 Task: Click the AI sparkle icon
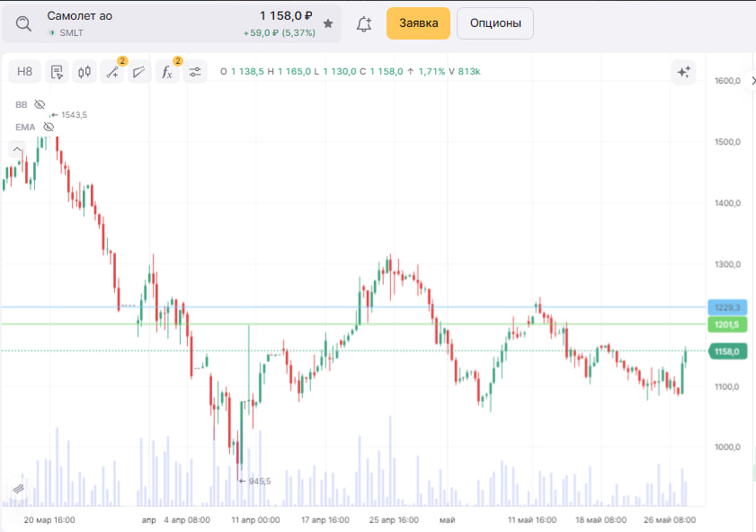pyautogui.click(x=683, y=72)
